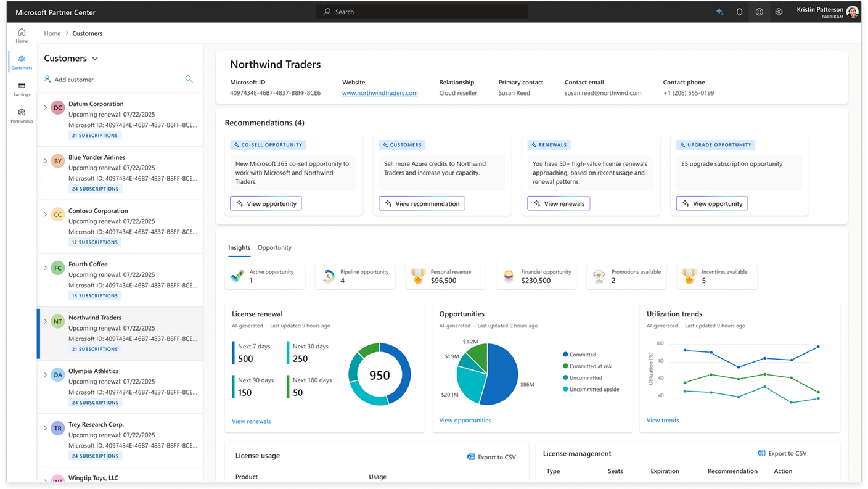Click Kristin Patterson profile avatar
This screenshot has height=489, width=868.
pyautogui.click(x=852, y=12)
